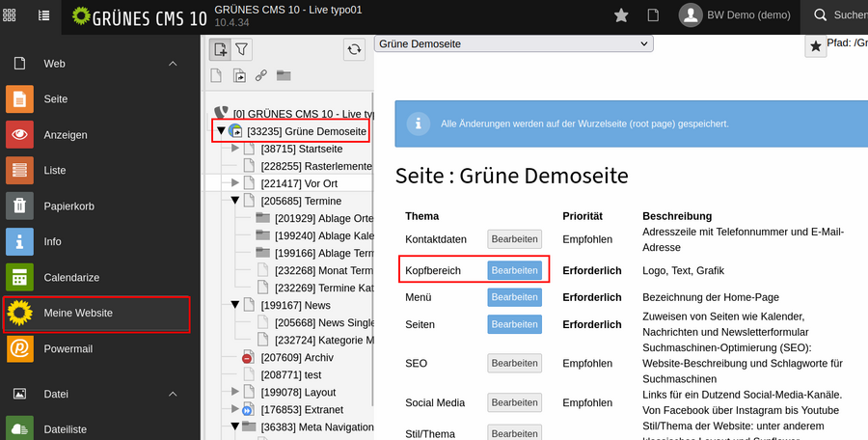Expand the Vor Ort tree node
This screenshot has width=868, height=440.
tap(235, 183)
